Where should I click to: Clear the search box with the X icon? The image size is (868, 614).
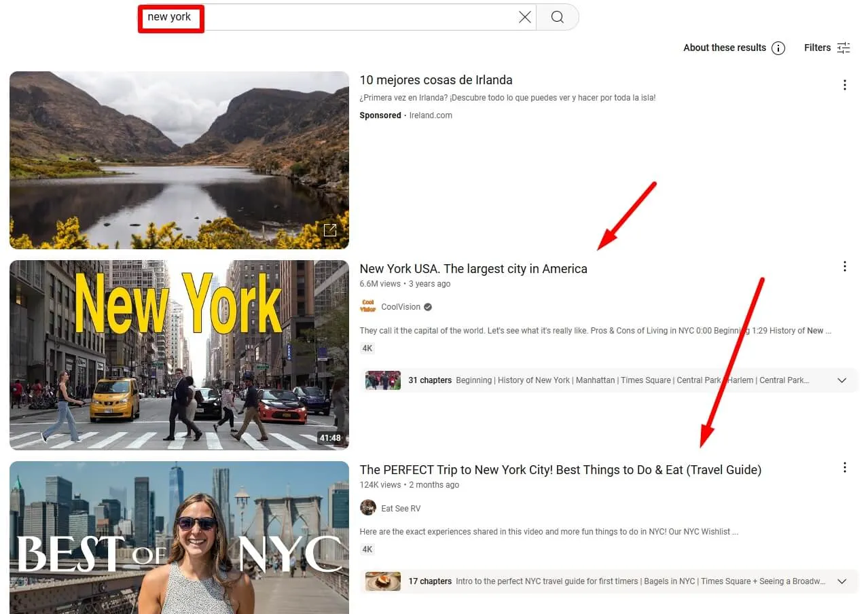point(525,17)
